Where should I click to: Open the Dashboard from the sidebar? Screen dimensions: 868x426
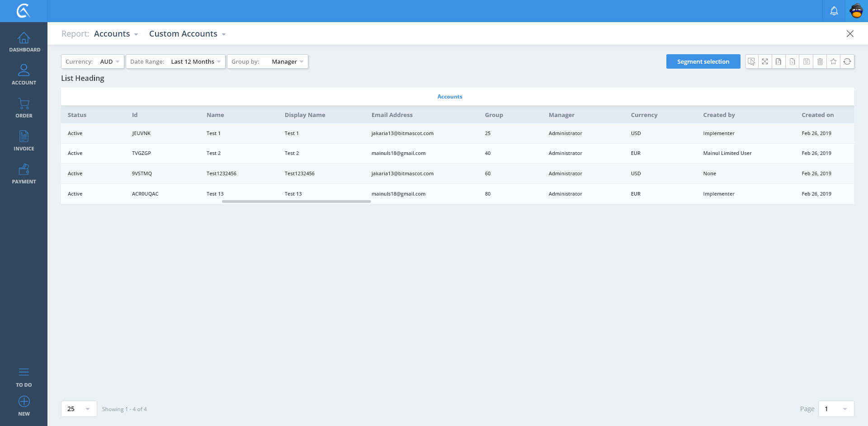click(x=24, y=42)
